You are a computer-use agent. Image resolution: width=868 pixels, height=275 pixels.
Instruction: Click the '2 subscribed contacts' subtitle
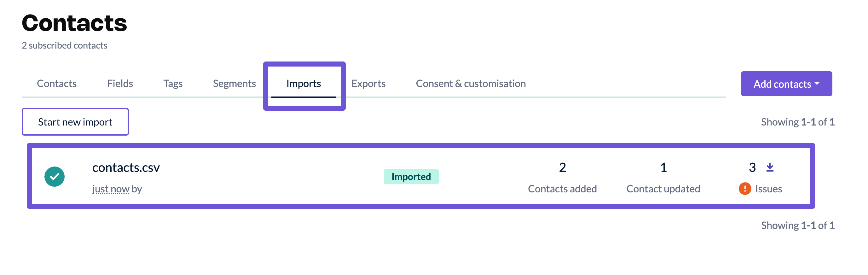click(x=65, y=45)
